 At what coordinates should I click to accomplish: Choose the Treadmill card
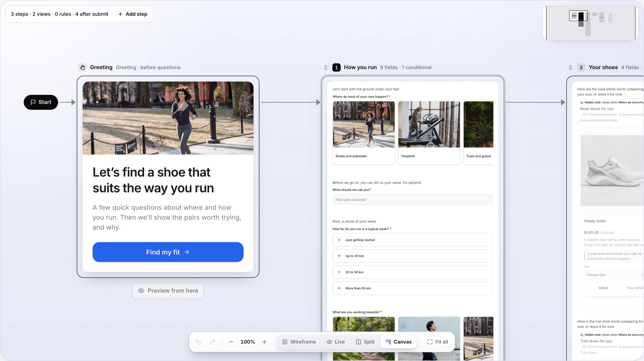click(x=429, y=133)
